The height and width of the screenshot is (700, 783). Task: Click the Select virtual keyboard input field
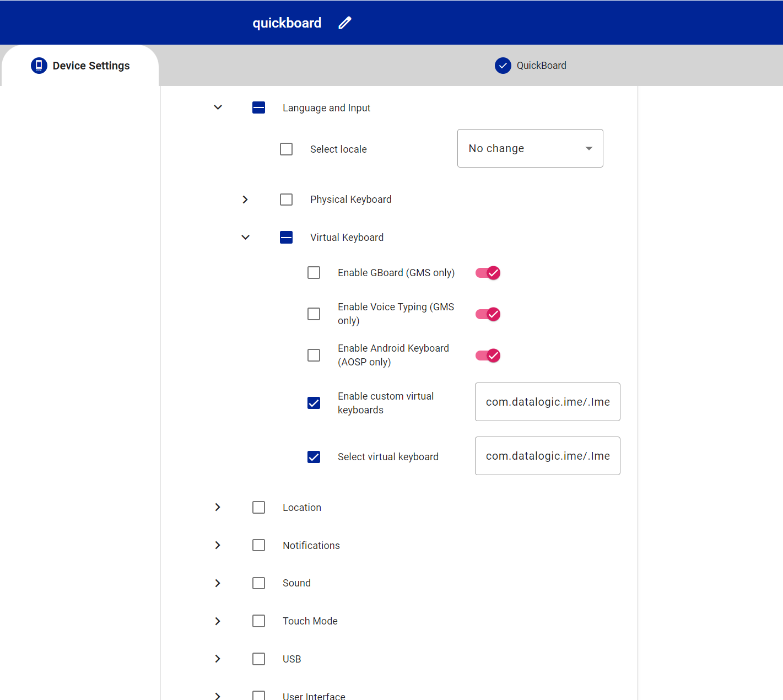(547, 456)
